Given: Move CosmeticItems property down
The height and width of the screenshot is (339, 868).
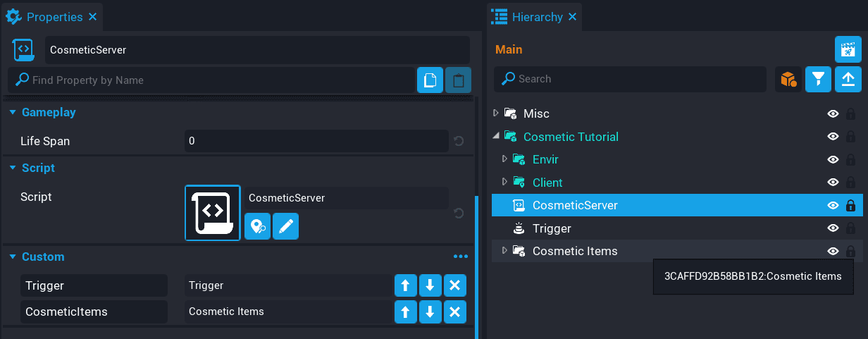Looking at the screenshot, I should click(430, 312).
